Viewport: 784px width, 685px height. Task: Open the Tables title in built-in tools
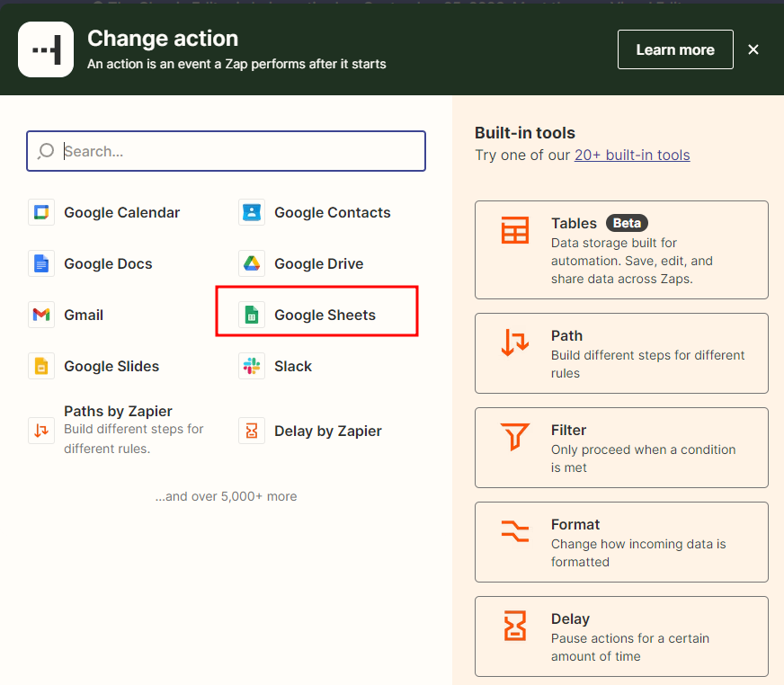[574, 223]
